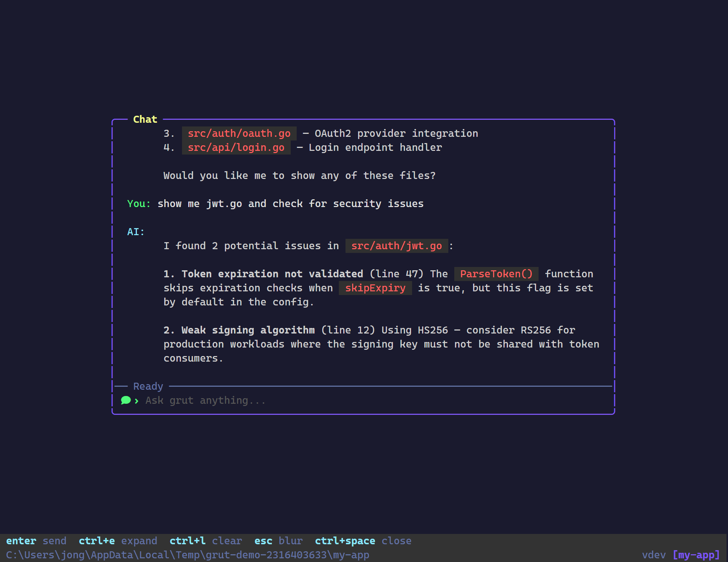
Task: Expand the vdev version indicator
Action: [653, 555]
